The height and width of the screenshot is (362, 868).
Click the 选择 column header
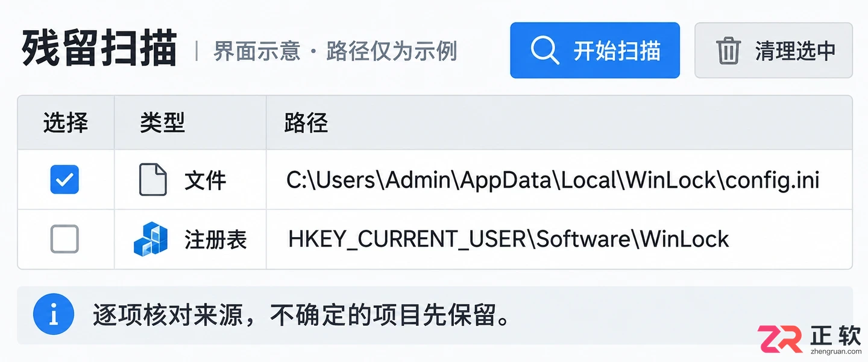(x=66, y=123)
